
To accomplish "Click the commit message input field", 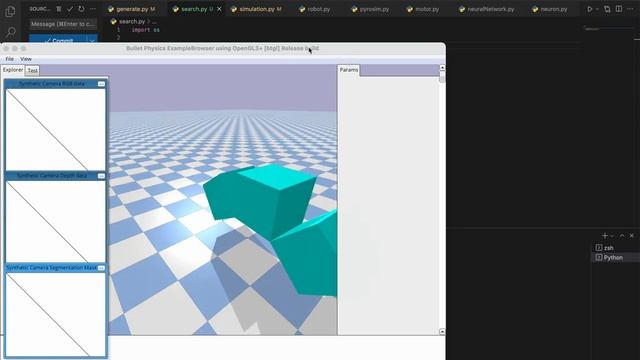I will tap(63, 24).
